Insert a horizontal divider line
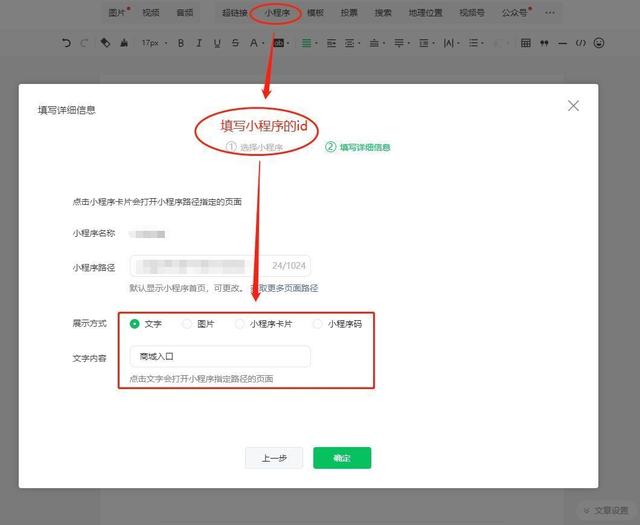This screenshot has height=525, width=640. [x=562, y=43]
